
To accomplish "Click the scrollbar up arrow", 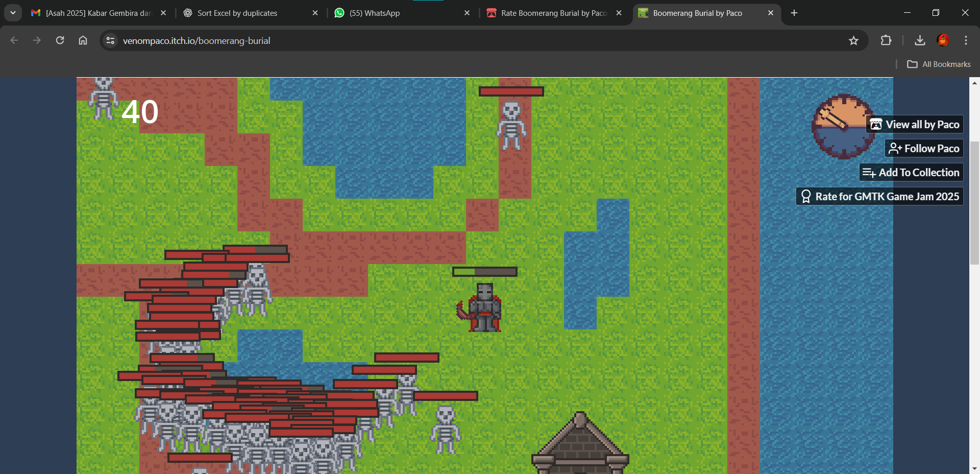I will (x=975, y=83).
